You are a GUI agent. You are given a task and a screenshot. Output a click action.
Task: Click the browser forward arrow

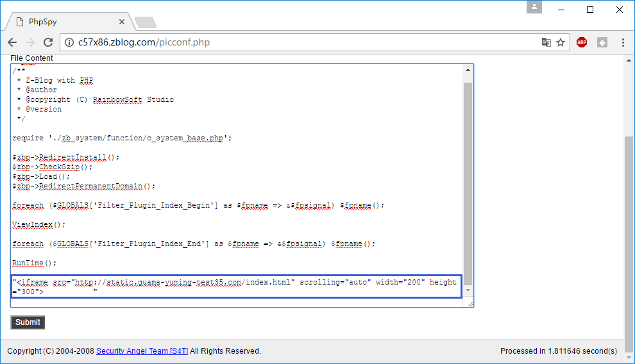click(x=30, y=42)
